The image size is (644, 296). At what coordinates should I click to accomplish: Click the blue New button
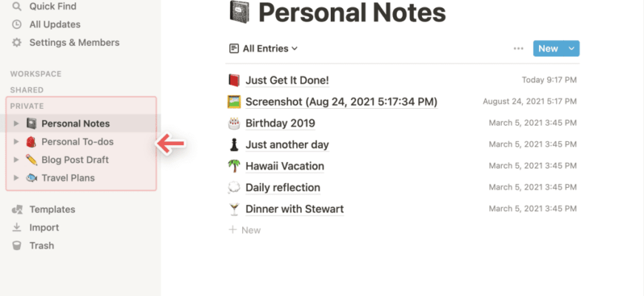pos(549,48)
